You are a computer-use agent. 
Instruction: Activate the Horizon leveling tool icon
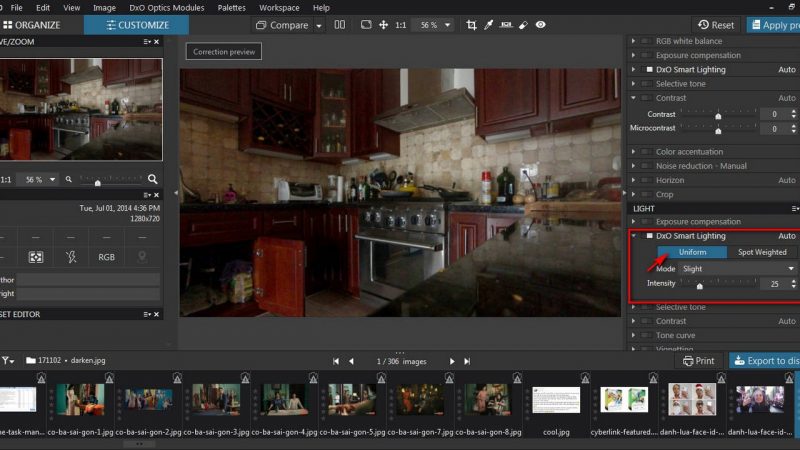(x=506, y=25)
